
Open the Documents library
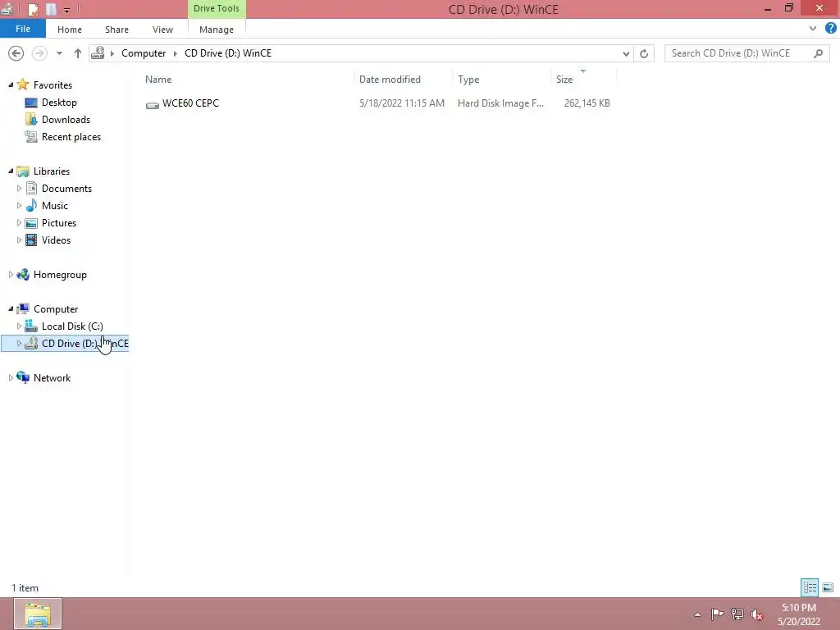pyautogui.click(x=66, y=188)
